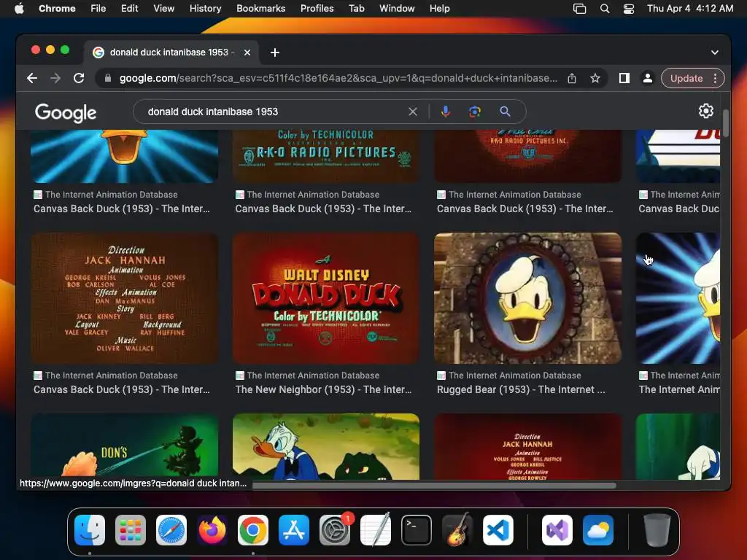Open Rugged Bear Donald portrait thumbnail
This screenshot has height=560, width=747.
528,298
